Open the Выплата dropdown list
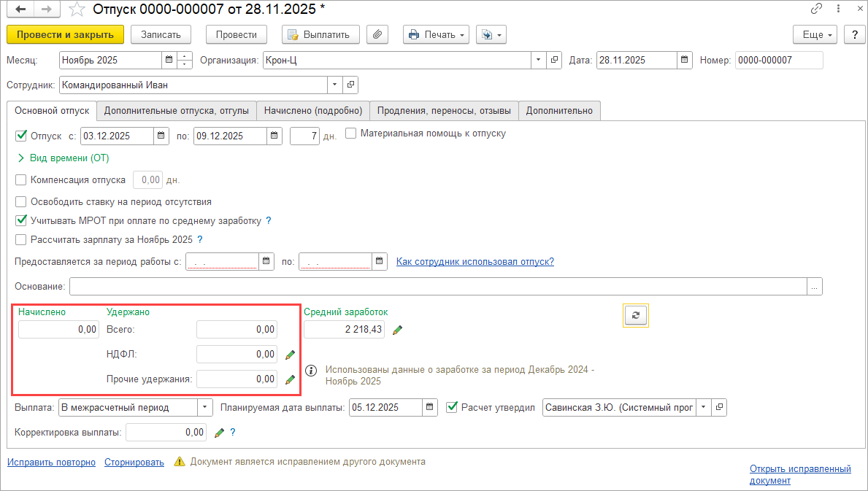 [205, 407]
